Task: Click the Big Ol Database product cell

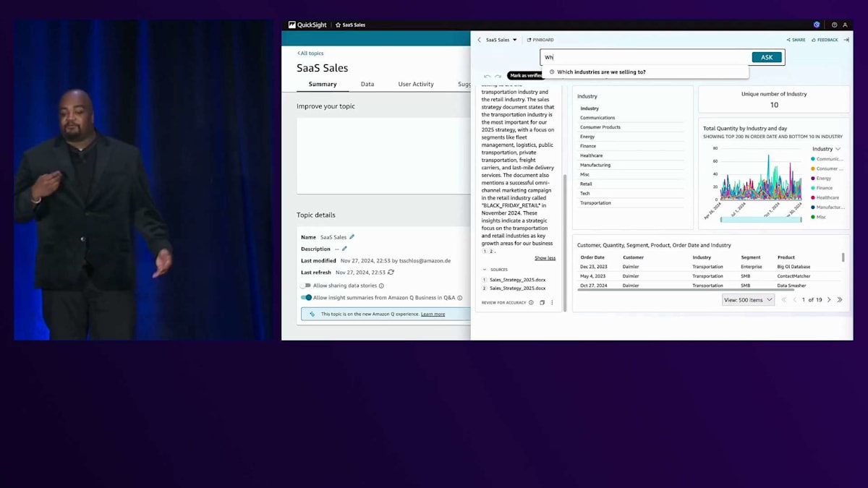Action: (x=793, y=267)
